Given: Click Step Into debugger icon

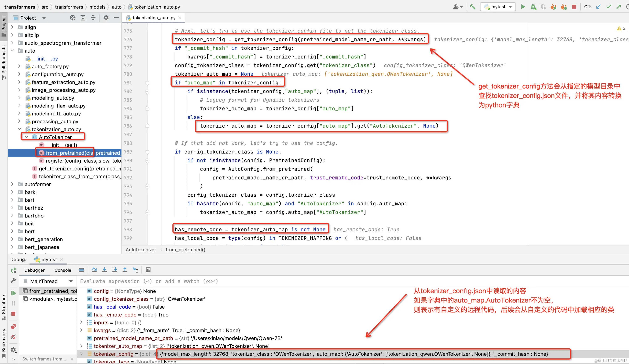Looking at the screenshot, I should tap(104, 270).
